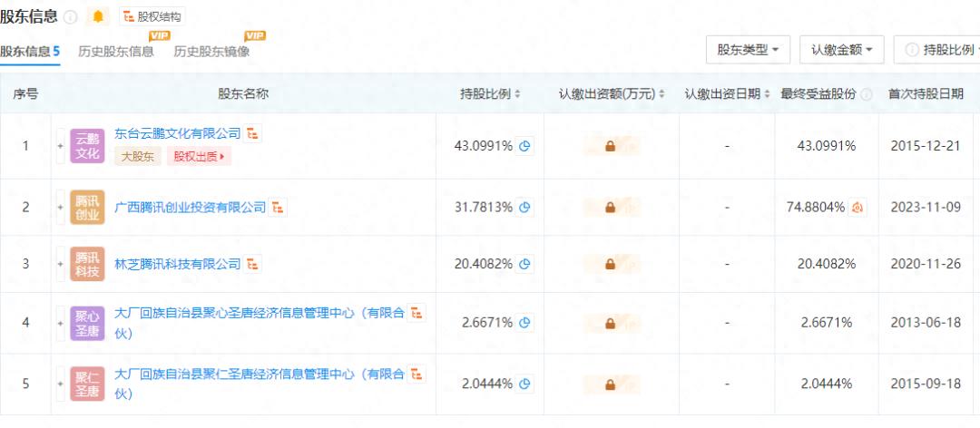Screen dimensions: 980x428
Task: Click the info icon next to 股东信息 title
Action: tap(71, 17)
